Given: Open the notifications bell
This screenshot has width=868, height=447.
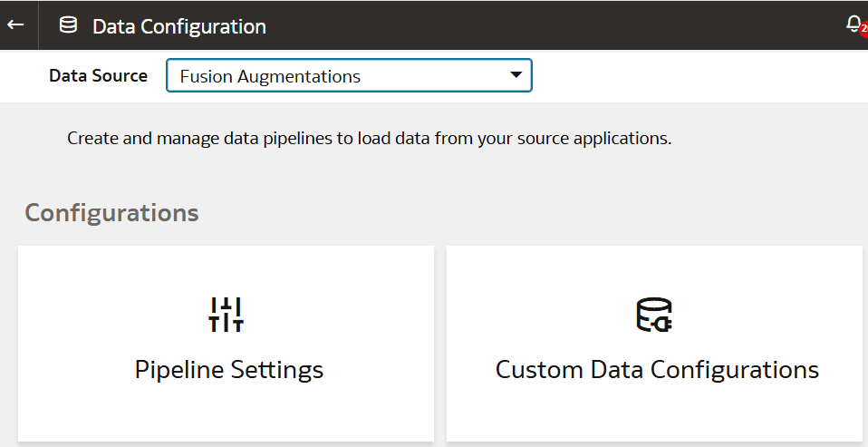Looking at the screenshot, I should tap(853, 24).
